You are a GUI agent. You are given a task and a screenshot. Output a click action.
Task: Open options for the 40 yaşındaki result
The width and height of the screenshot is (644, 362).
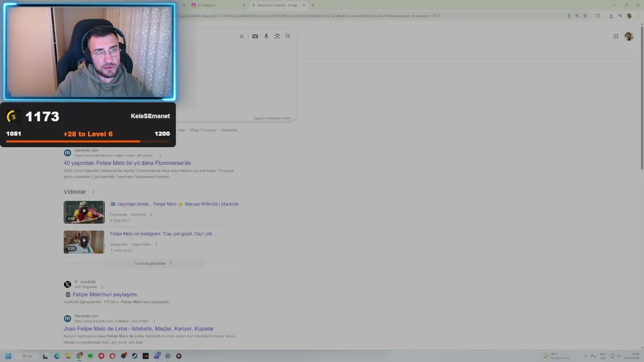click(x=160, y=155)
